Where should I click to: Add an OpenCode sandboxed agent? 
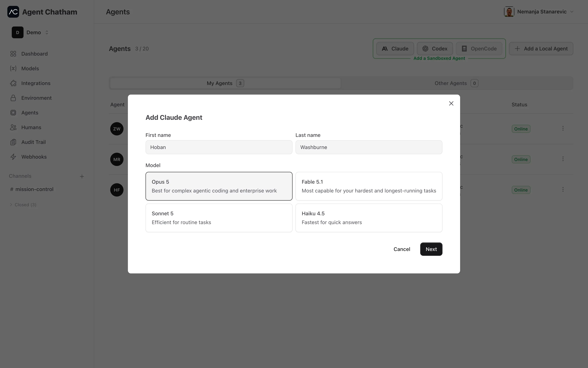click(479, 49)
